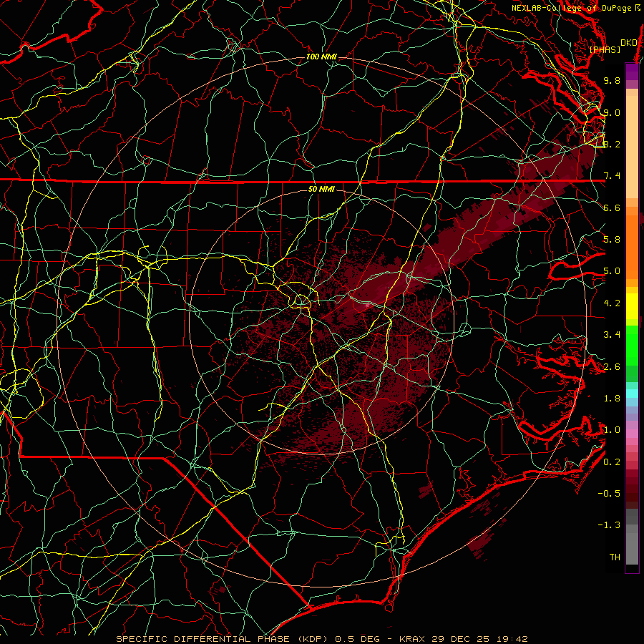The width and height of the screenshot is (644, 644).
Task: Click the 6.6 legend value
Action: [x=612, y=208]
